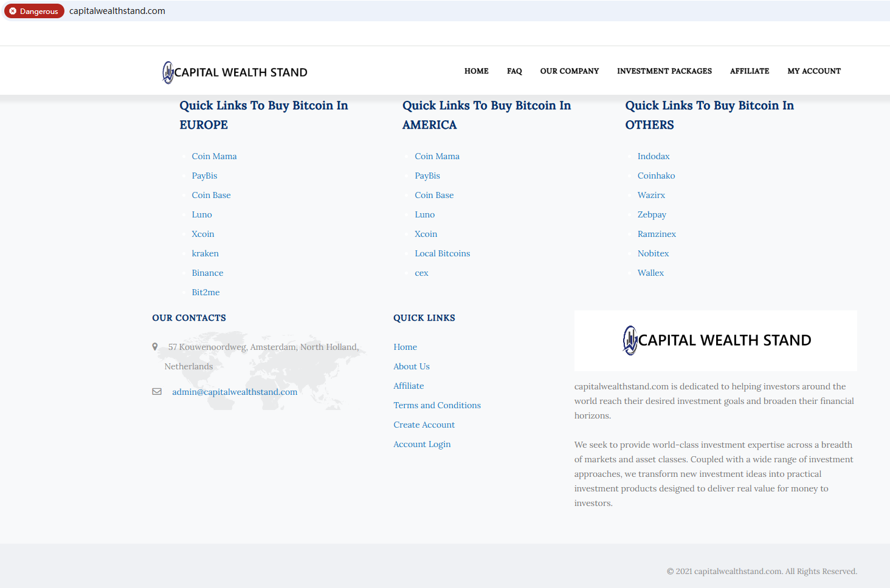Open the Nobitex link
The image size is (890, 588).
(x=654, y=253)
